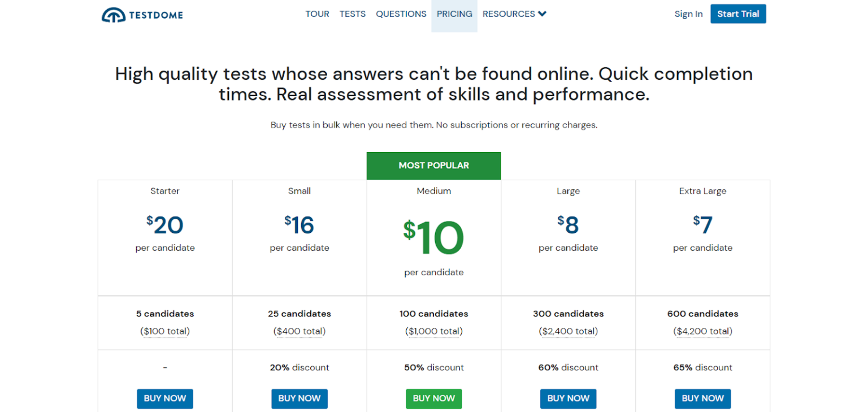The width and height of the screenshot is (868, 412).
Task: Select the Pricing tab
Action: click(x=454, y=14)
